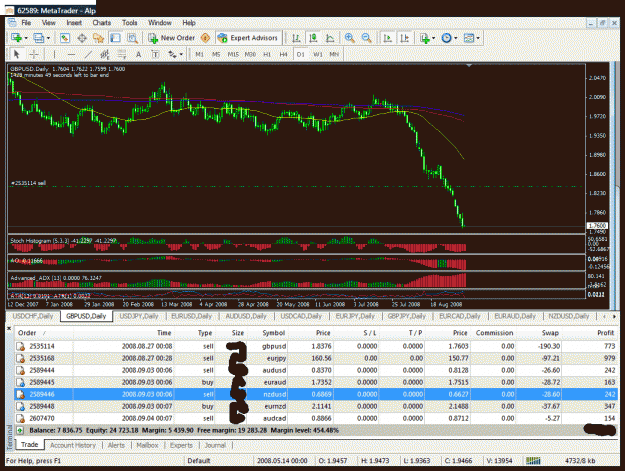
Task: Switch timeframe to H4
Action: [283, 54]
